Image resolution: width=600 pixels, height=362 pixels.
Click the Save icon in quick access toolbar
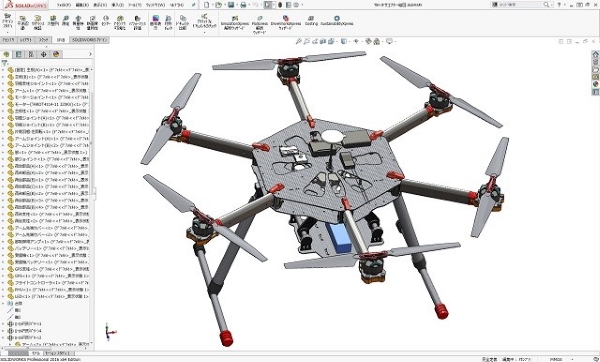[231, 5]
